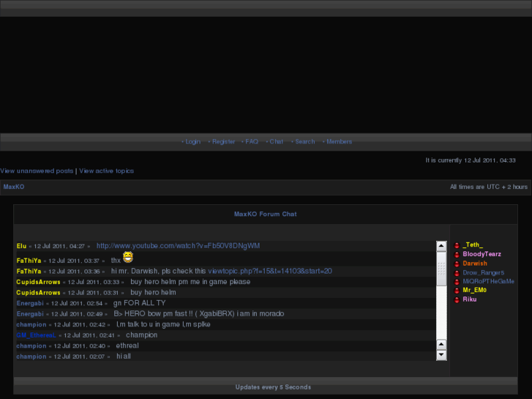Click the chat scrollbar thumb
Viewport: 532px width, 399px height.
pyautogui.click(x=441, y=269)
